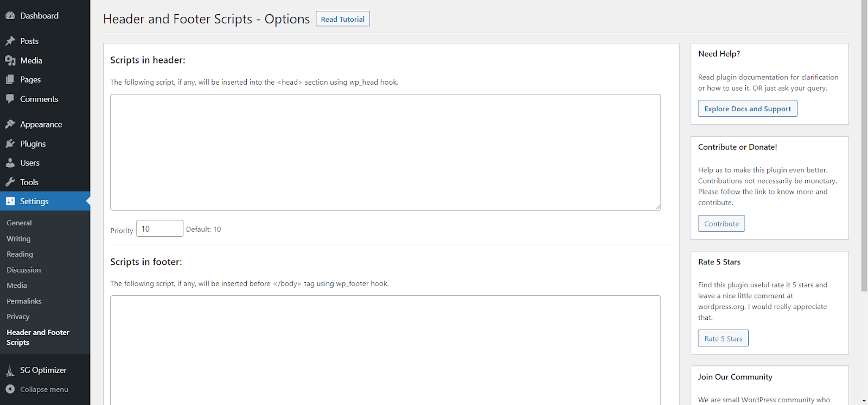Open Writing settings submenu
Viewport: 868px width, 405px height.
(18, 239)
